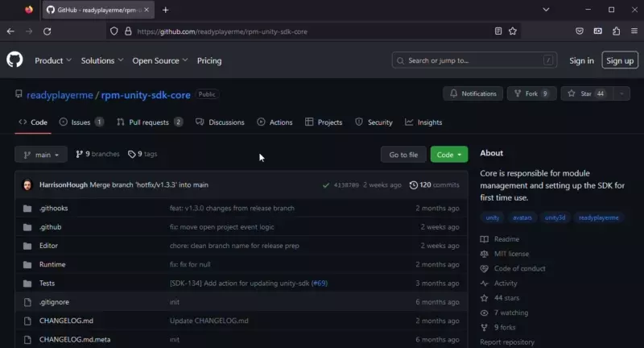Switch to the Insights tab
644x348 pixels.
(x=423, y=122)
